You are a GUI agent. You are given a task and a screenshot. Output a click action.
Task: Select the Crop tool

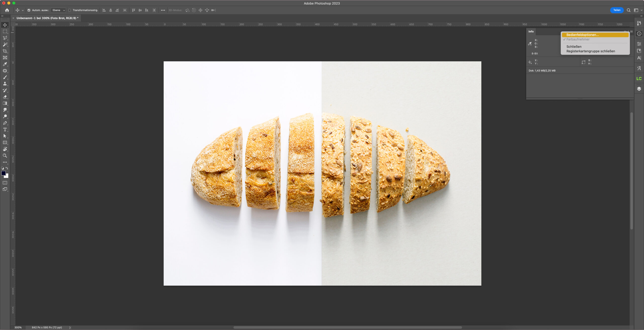(x=5, y=51)
